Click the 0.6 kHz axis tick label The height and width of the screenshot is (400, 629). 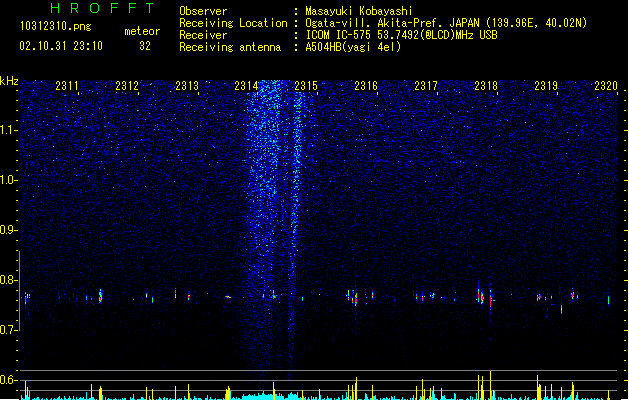9,380
